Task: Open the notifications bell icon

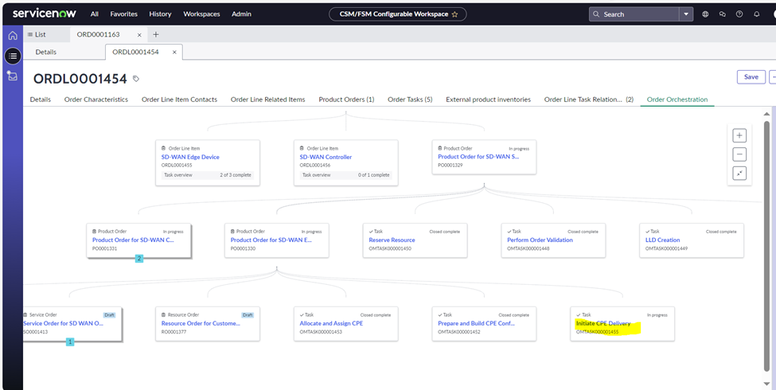Action: pos(756,14)
